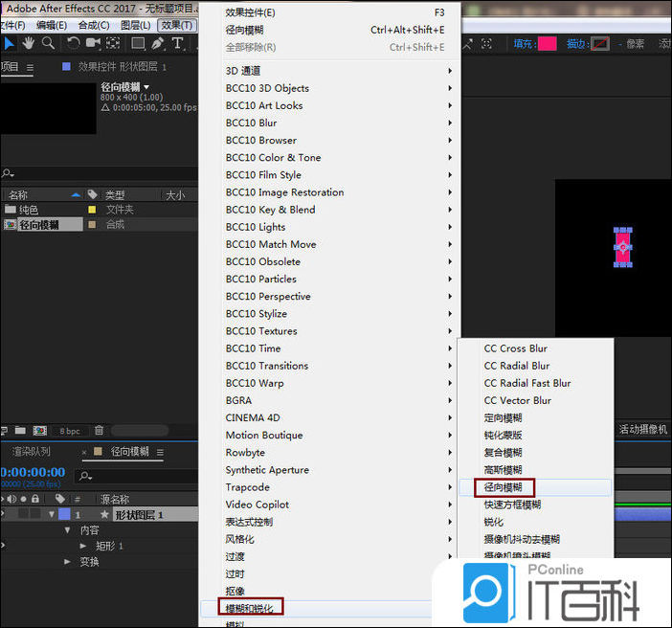672x628 pixels.
Task: Expand the 矩形 1 group
Action: click(x=83, y=546)
